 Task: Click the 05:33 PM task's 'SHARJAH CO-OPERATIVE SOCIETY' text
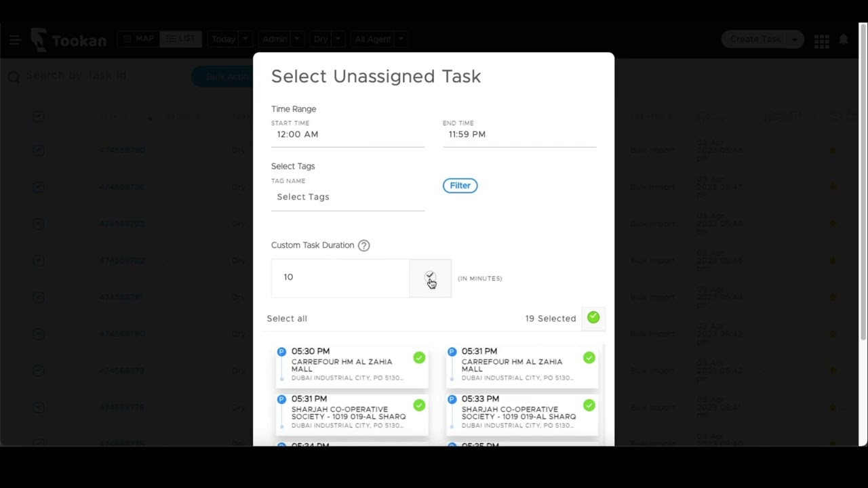(x=519, y=413)
